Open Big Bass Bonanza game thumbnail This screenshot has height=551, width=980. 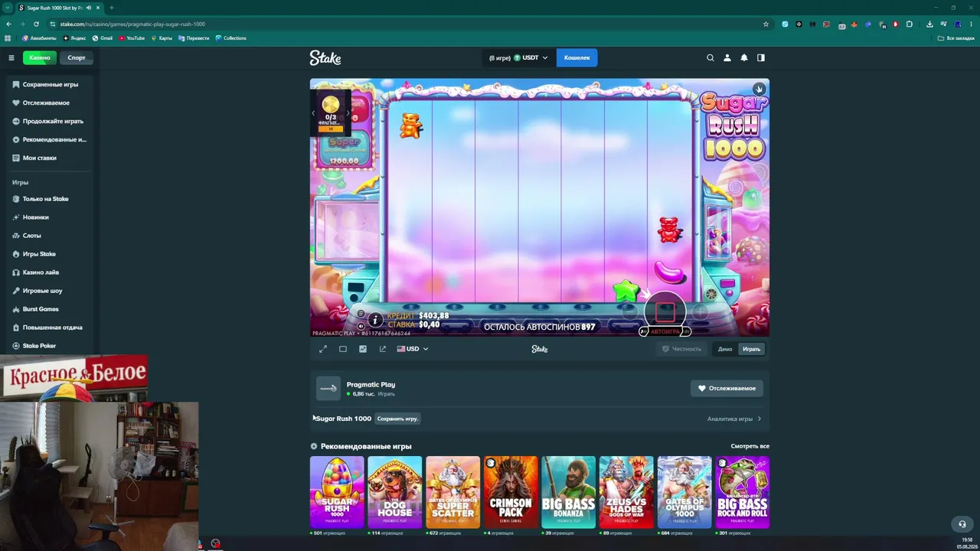pos(569,492)
